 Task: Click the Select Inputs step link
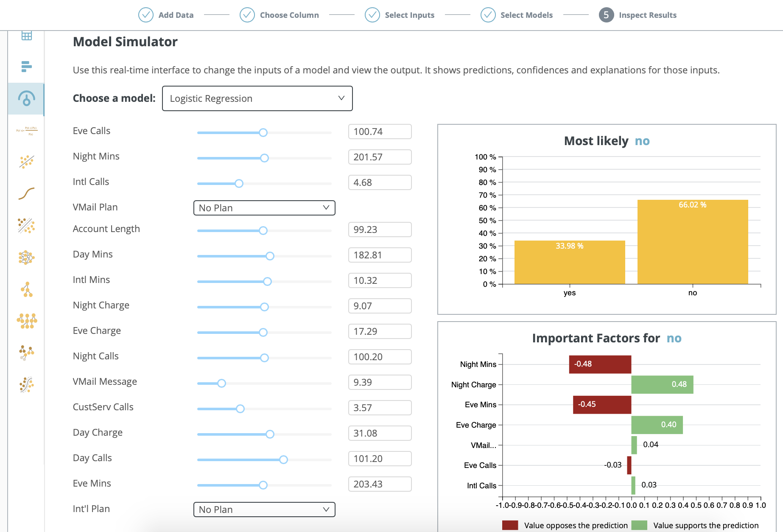tap(400, 15)
